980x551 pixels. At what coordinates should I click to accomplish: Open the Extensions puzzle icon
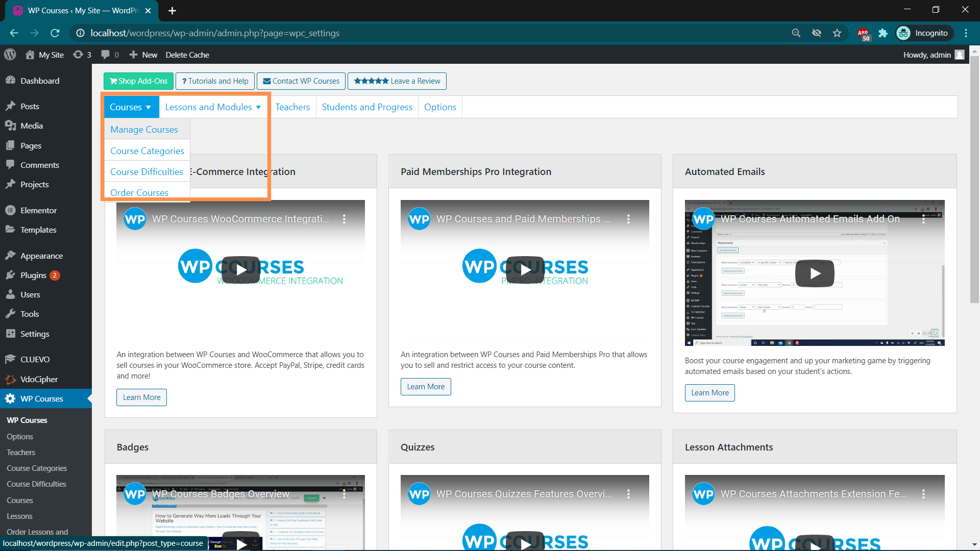click(x=883, y=33)
